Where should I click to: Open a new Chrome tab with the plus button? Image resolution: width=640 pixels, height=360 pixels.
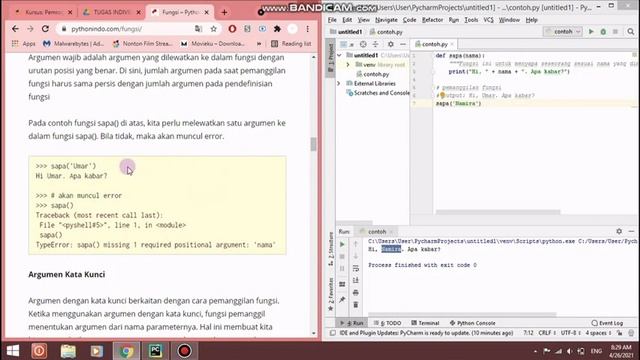(224, 12)
